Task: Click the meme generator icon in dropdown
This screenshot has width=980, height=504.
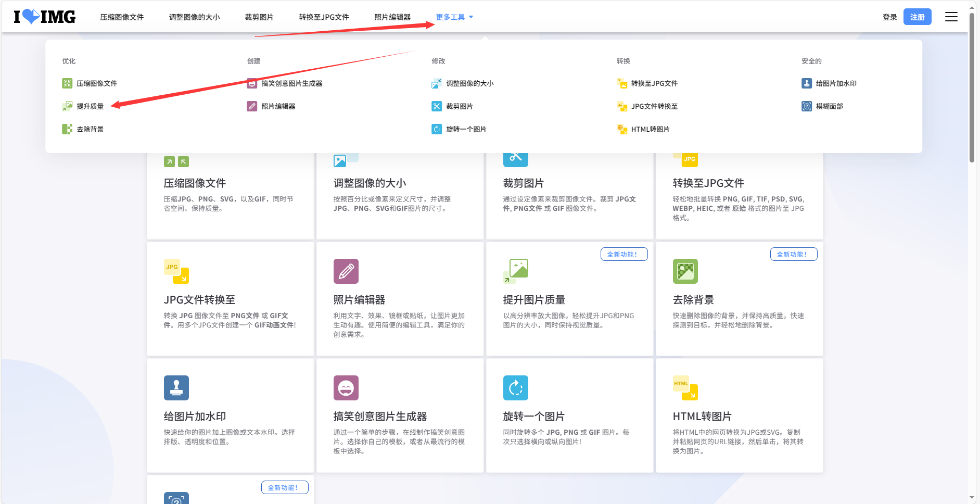Action: click(252, 83)
